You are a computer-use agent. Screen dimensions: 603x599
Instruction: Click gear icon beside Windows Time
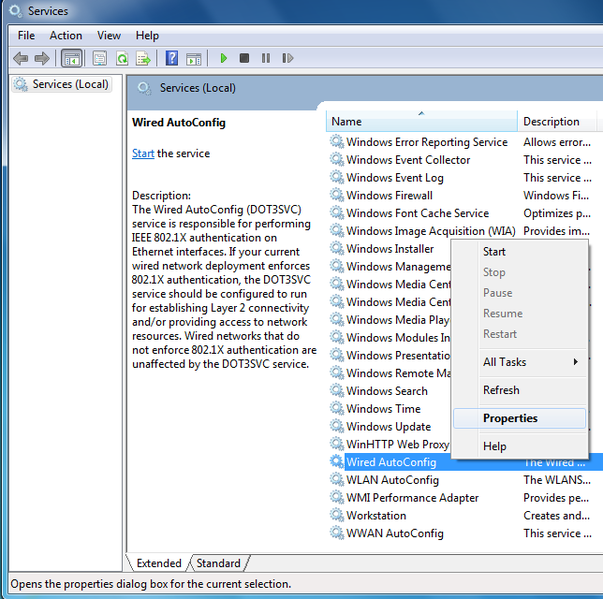tap(336, 408)
